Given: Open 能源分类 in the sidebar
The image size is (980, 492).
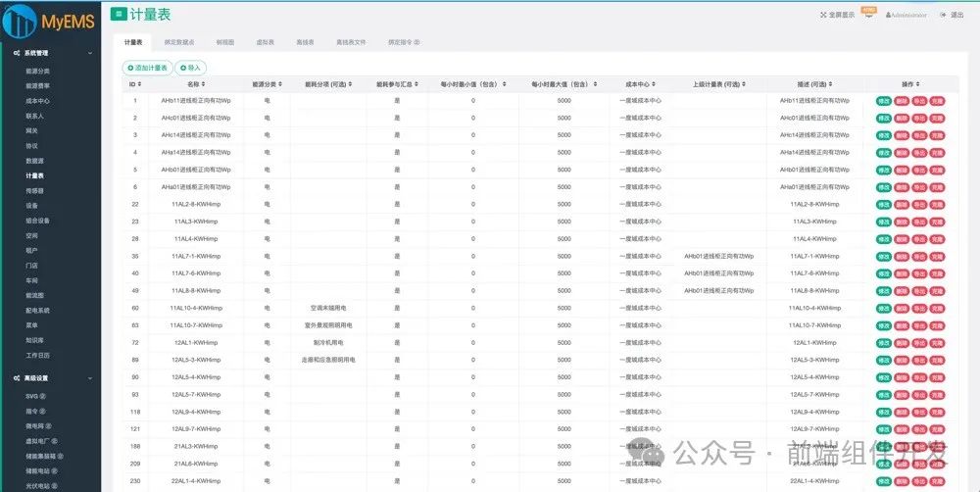Looking at the screenshot, I should pyautogui.click(x=37, y=72).
